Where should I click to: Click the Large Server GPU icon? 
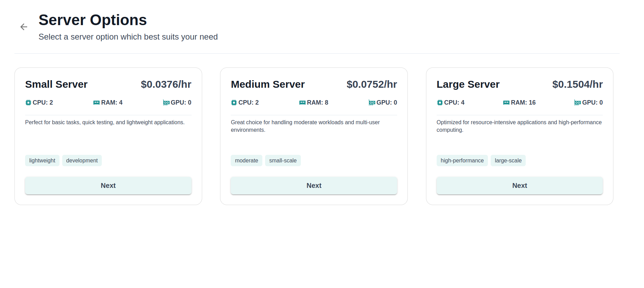click(x=578, y=103)
